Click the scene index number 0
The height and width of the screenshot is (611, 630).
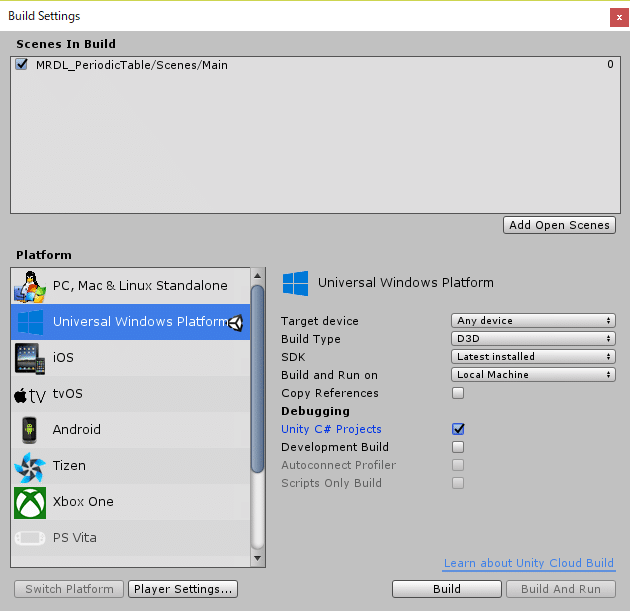(610, 64)
